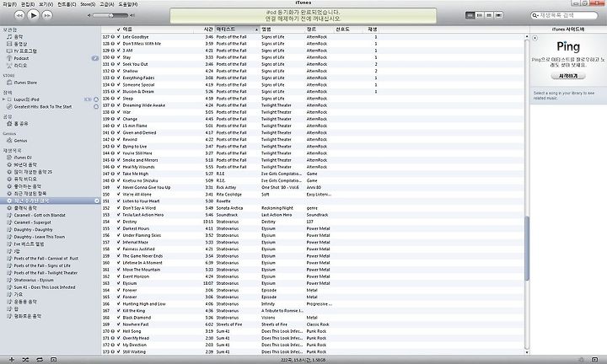Close the Ping panel with its X icon
This screenshot has height=364, width=607.
point(535,38)
